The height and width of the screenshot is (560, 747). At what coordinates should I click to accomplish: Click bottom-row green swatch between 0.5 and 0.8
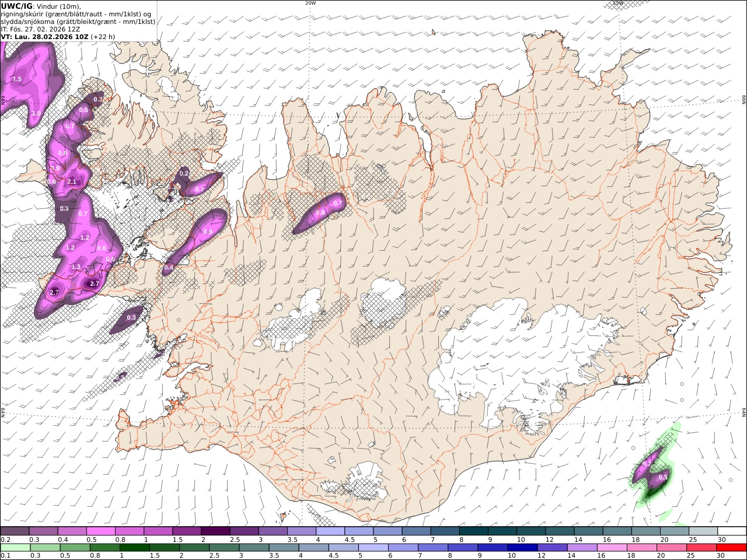coord(76,548)
